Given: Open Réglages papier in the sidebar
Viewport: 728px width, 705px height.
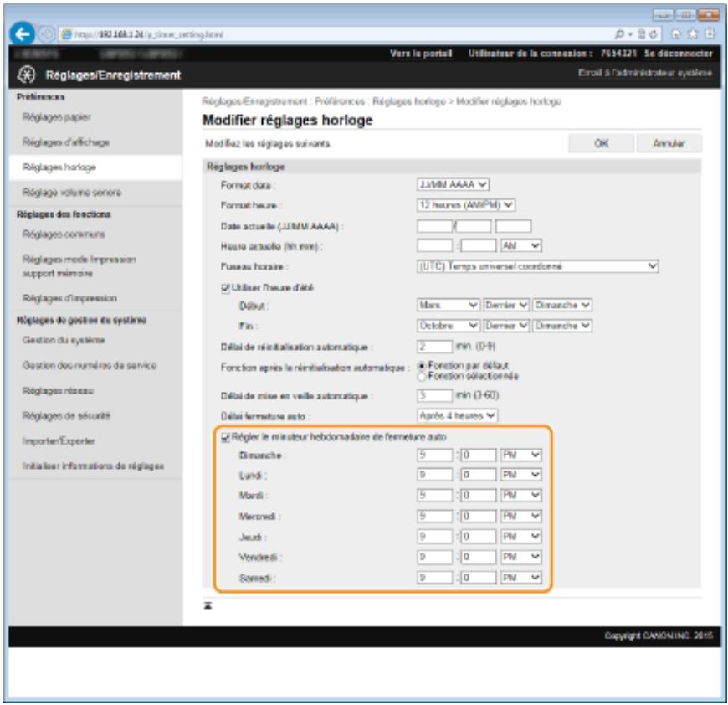Looking at the screenshot, I should [57, 117].
